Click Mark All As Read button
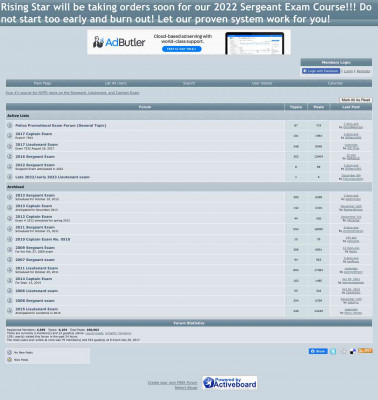The image size is (378, 400). 356,100
